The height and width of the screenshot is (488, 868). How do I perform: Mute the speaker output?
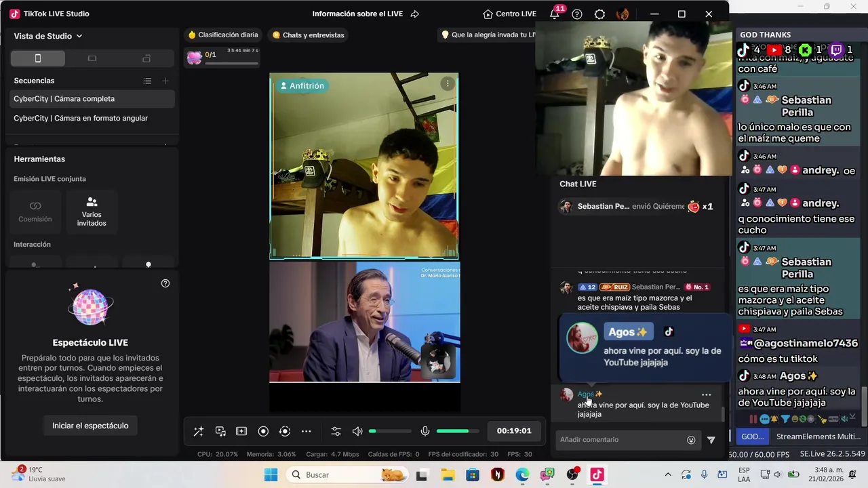(357, 431)
